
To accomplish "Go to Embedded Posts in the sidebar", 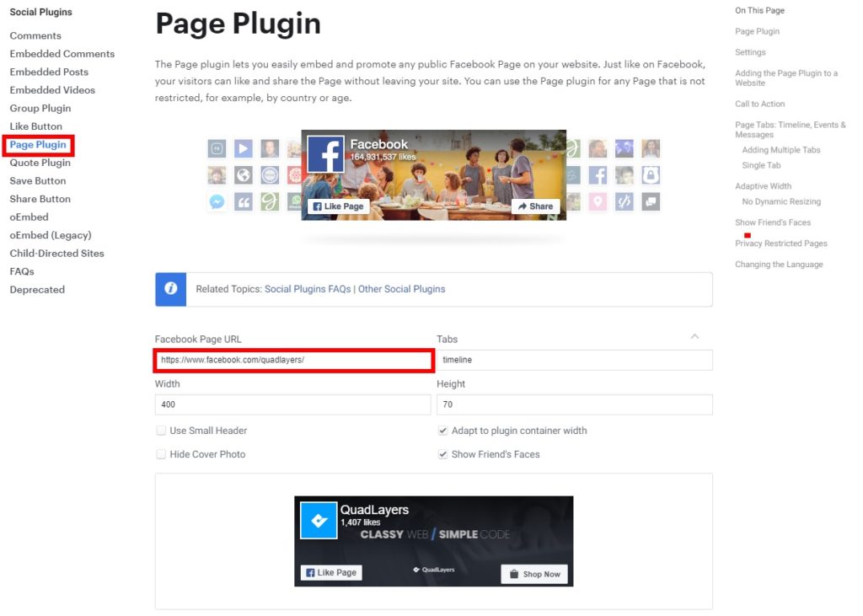I will tap(49, 72).
